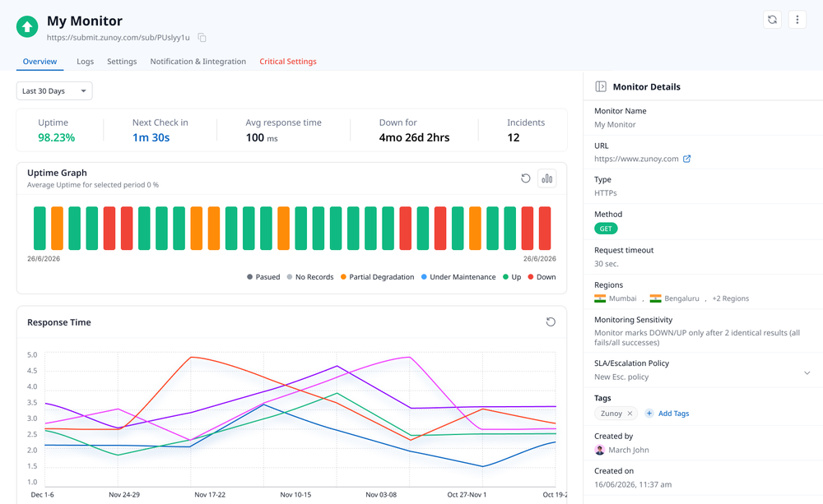Open the Critical Settings tab
Viewport: 823px width, 504px height.
(287, 62)
